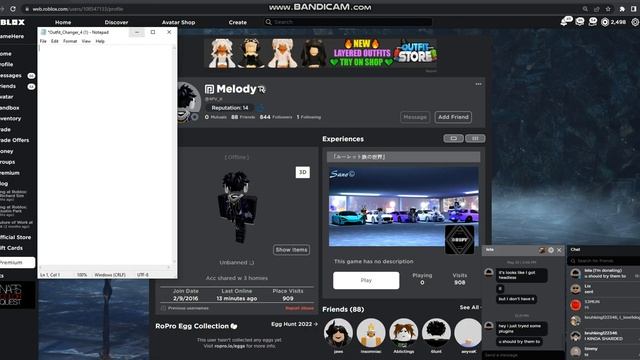The width and height of the screenshot is (640, 360).
Task: Click the Melody profile avatar picture
Action: [x=188, y=102]
